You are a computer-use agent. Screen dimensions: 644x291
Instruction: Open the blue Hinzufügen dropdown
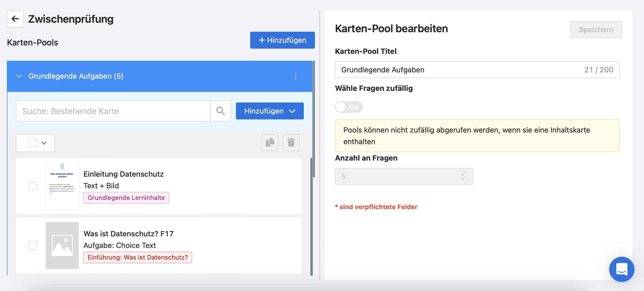pos(270,111)
